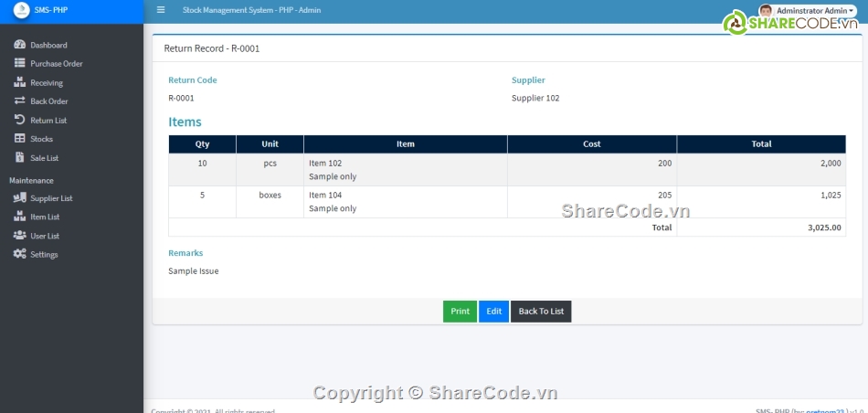
Task: Open Supplier List menu item
Action: (51, 198)
